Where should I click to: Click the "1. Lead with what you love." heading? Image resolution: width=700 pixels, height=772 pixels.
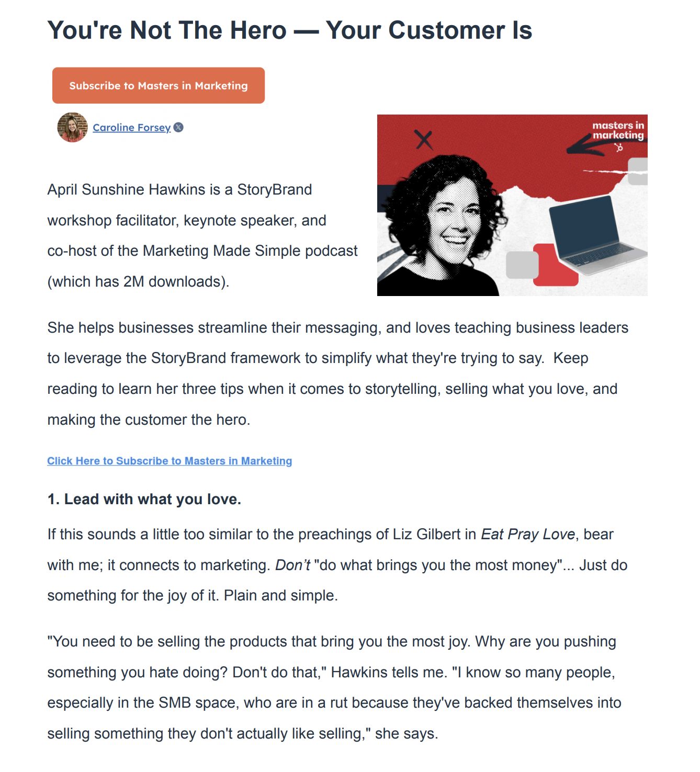pyautogui.click(x=144, y=499)
